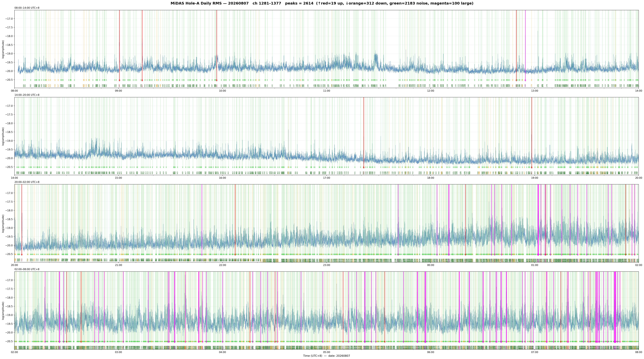Click "−17.0" y-tick in the bottom panel
The height and width of the screenshot is (359, 644).
[9, 280]
